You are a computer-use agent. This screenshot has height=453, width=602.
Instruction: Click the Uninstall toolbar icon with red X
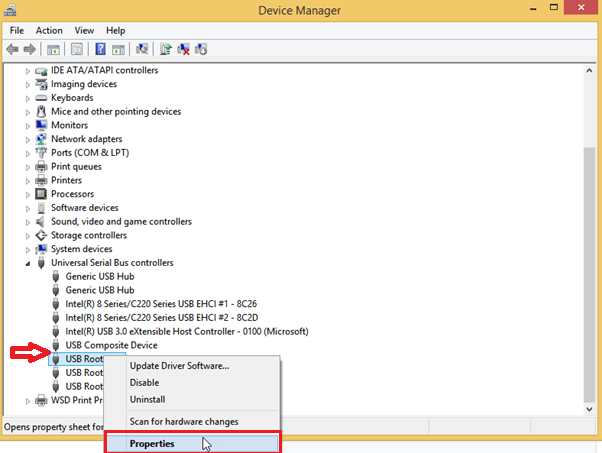[x=184, y=49]
